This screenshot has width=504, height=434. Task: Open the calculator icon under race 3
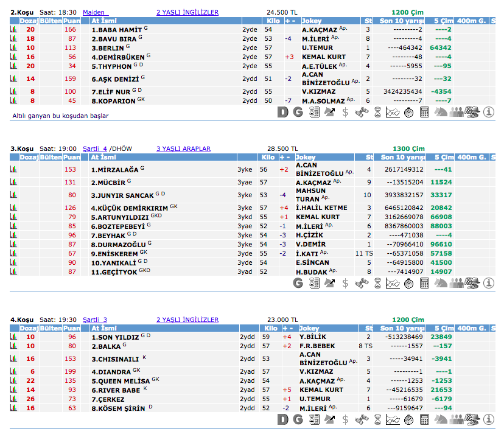(x=425, y=282)
